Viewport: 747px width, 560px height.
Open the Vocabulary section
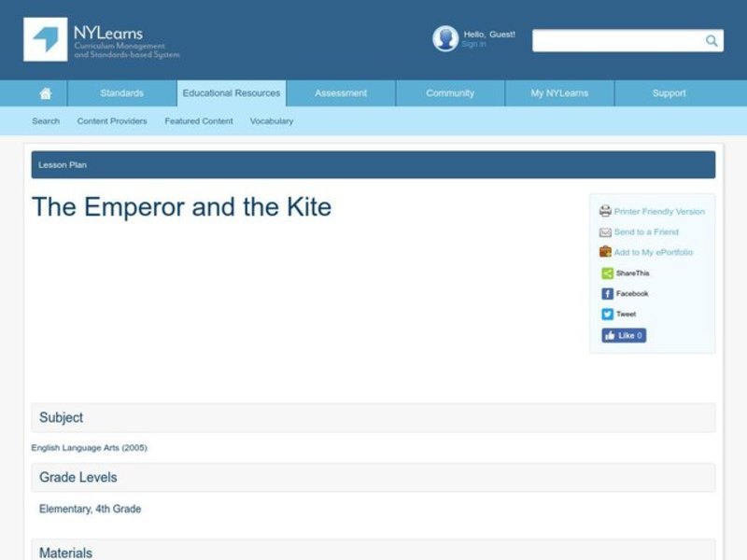(271, 121)
